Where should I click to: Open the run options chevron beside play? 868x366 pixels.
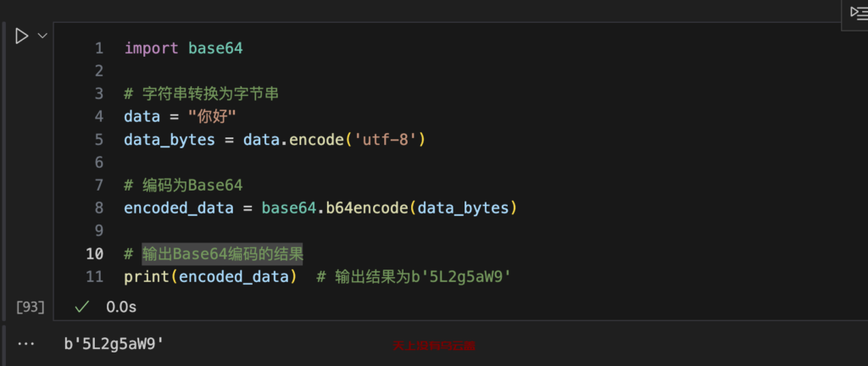[42, 36]
